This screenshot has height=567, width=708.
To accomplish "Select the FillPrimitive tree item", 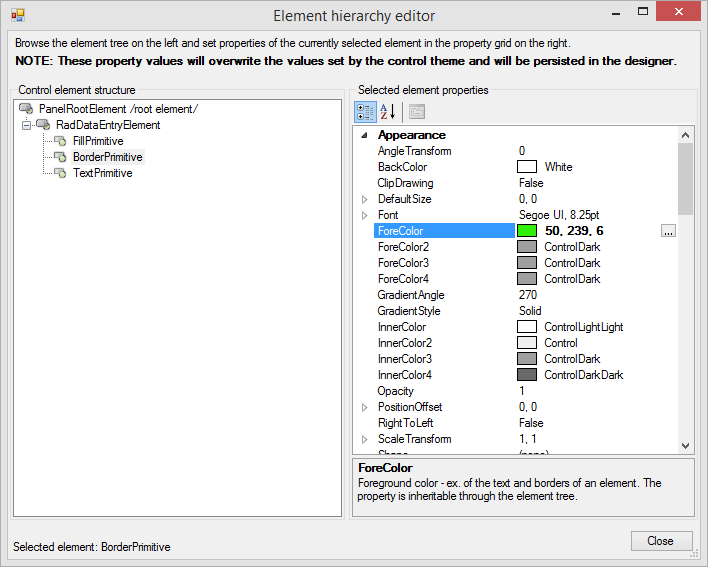I will click(98, 141).
